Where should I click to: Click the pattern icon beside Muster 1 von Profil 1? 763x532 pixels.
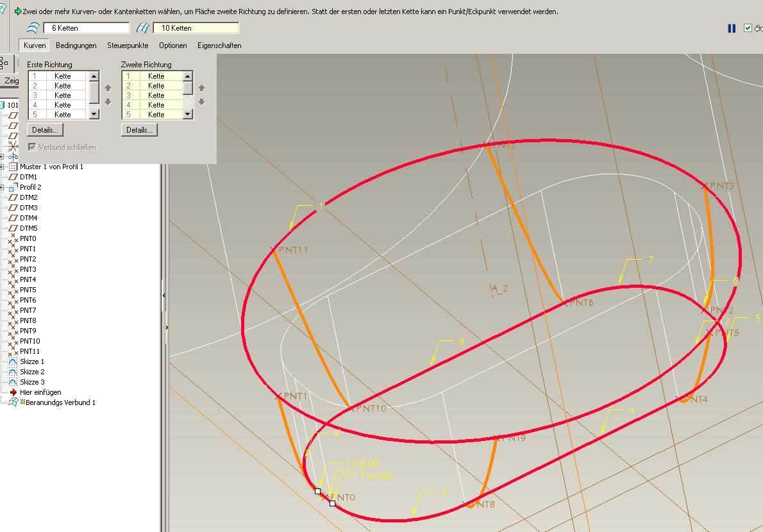point(13,167)
